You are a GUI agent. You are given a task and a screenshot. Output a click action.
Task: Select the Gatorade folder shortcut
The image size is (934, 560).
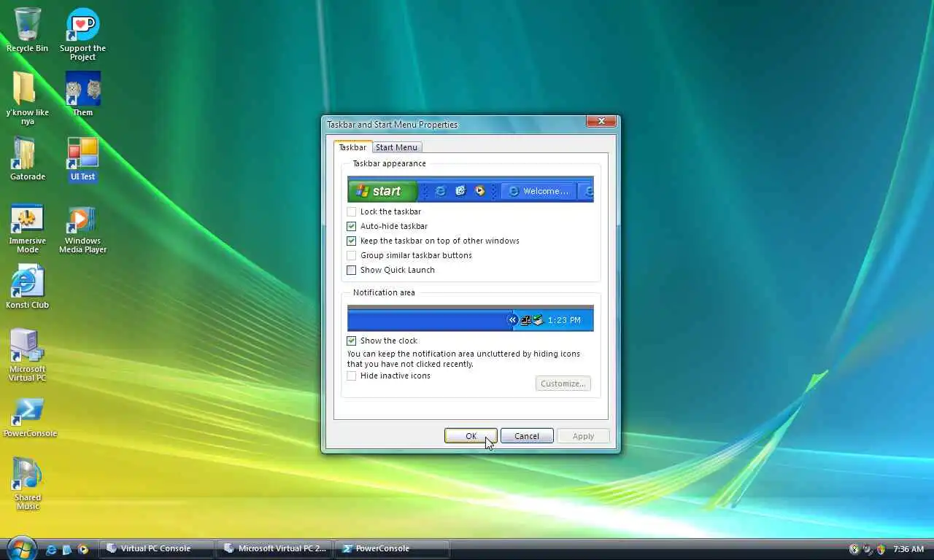coord(28,159)
